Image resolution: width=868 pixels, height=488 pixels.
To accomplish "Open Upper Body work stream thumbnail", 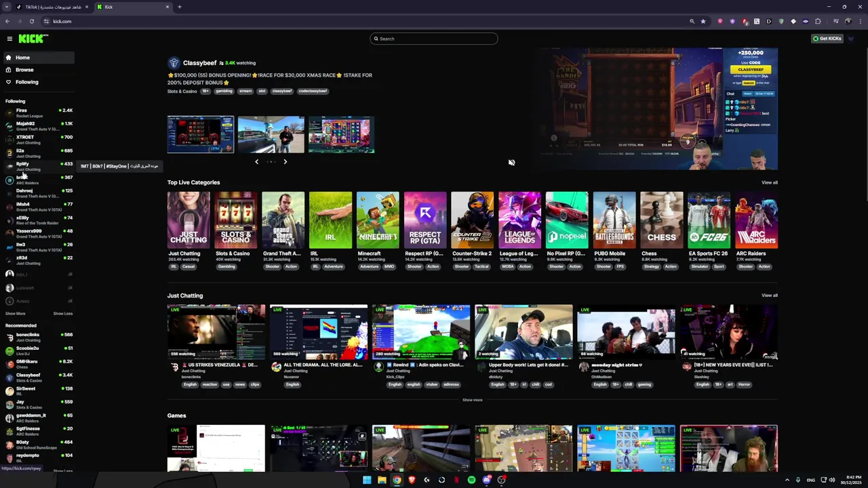I will (524, 332).
